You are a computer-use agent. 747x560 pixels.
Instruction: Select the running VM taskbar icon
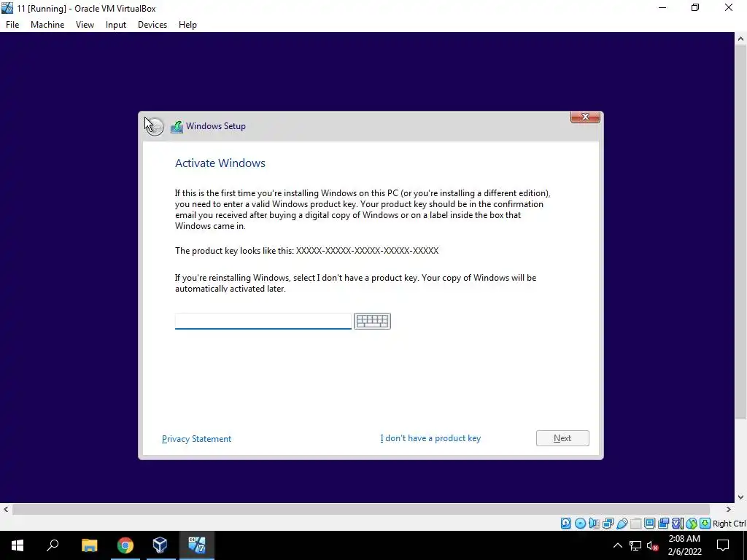coord(196,545)
